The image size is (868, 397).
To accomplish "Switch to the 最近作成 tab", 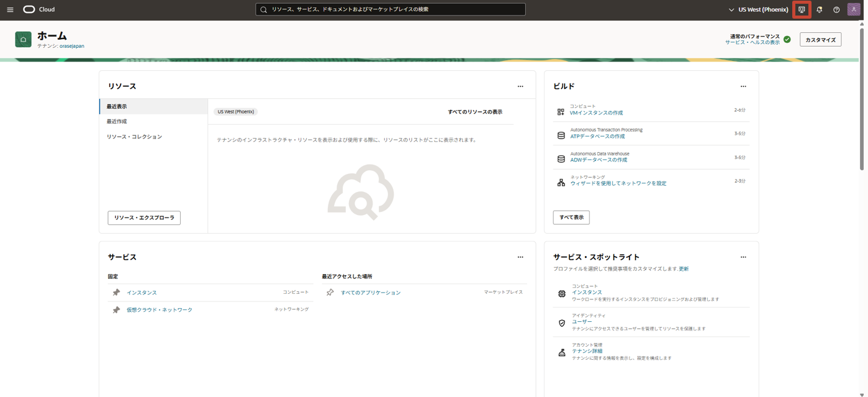I will (x=118, y=121).
